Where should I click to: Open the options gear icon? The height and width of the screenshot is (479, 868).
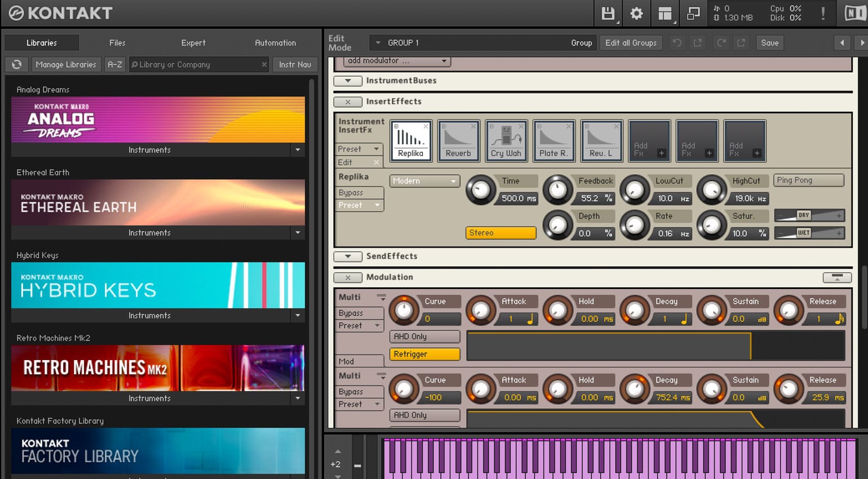636,14
